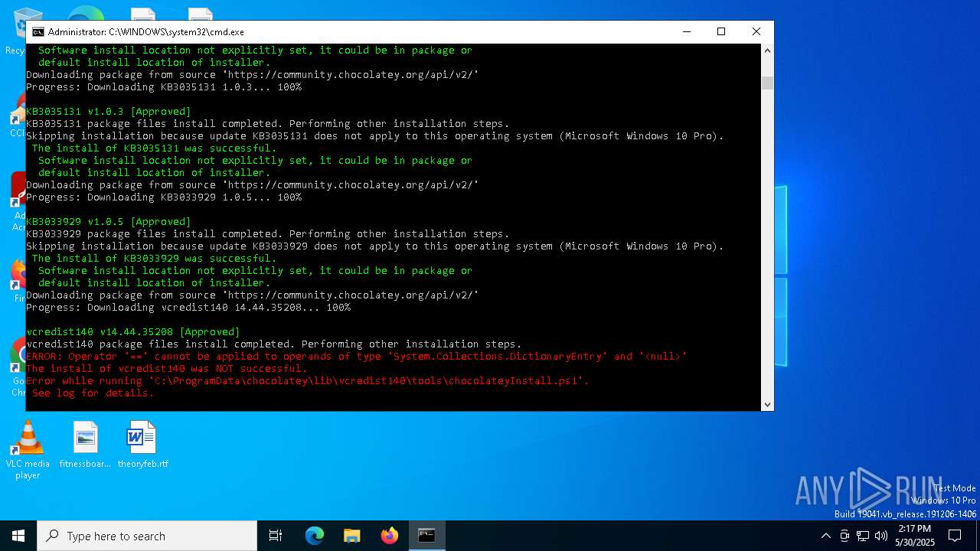980x551 pixels.
Task: Click the 'KB3035131 v1.0.3 [Approved]' line
Action: click(x=108, y=111)
